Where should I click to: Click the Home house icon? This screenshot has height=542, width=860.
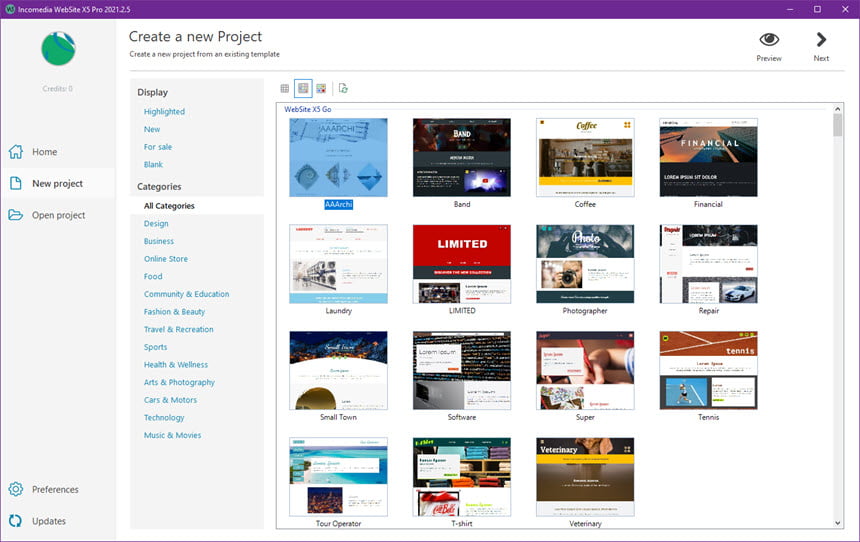(x=16, y=151)
